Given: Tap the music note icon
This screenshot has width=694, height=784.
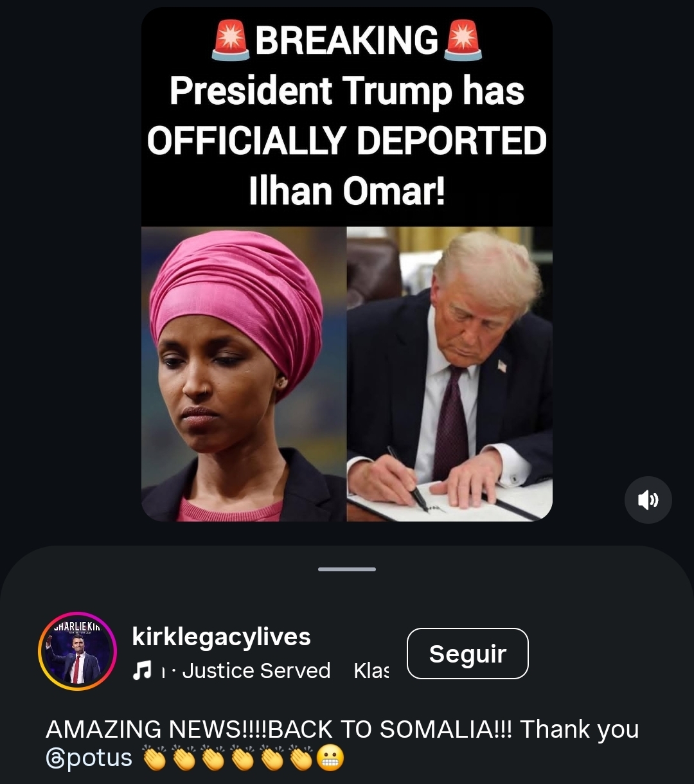Looking at the screenshot, I should click(x=141, y=672).
